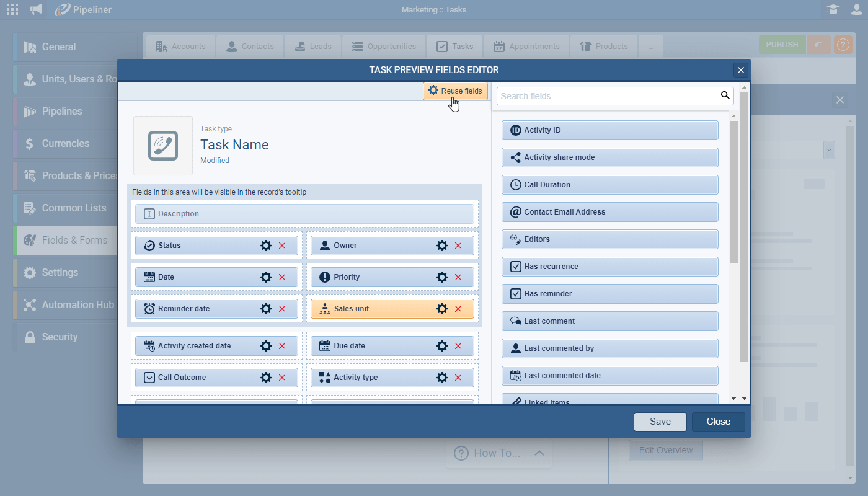This screenshot has width=868, height=496.
Task: Click the orange question mark help icon
Action: tap(843, 44)
